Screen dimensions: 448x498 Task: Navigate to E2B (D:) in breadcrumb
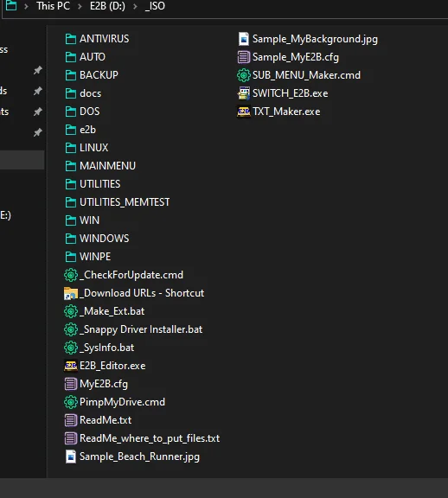(x=107, y=6)
